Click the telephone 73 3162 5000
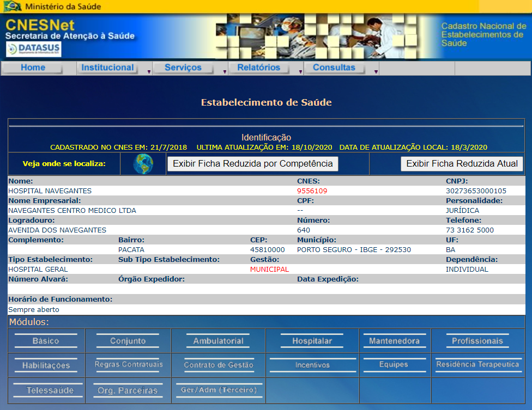The height and width of the screenshot is (410, 532). [470, 230]
